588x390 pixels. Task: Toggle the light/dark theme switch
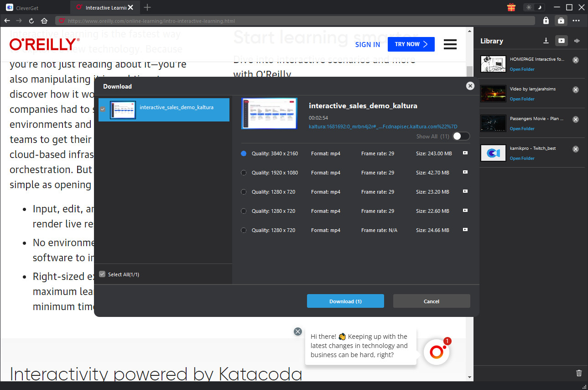pyautogui.click(x=534, y=7)
